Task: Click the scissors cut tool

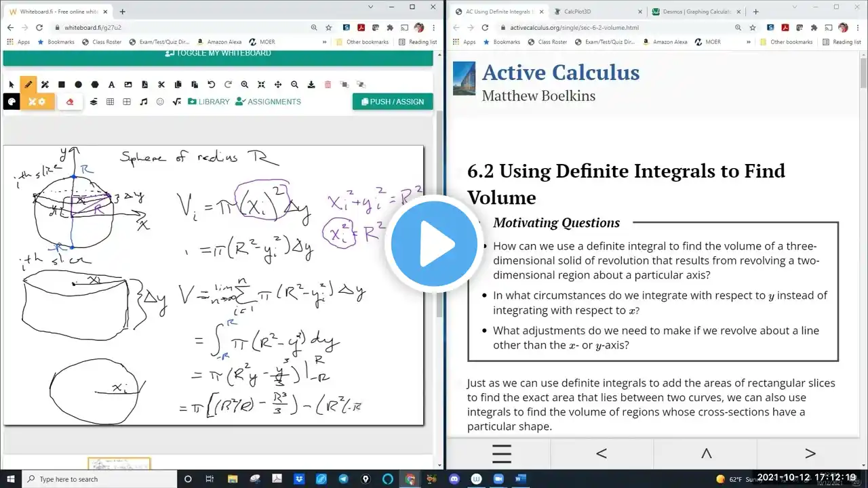Action: 161,85
